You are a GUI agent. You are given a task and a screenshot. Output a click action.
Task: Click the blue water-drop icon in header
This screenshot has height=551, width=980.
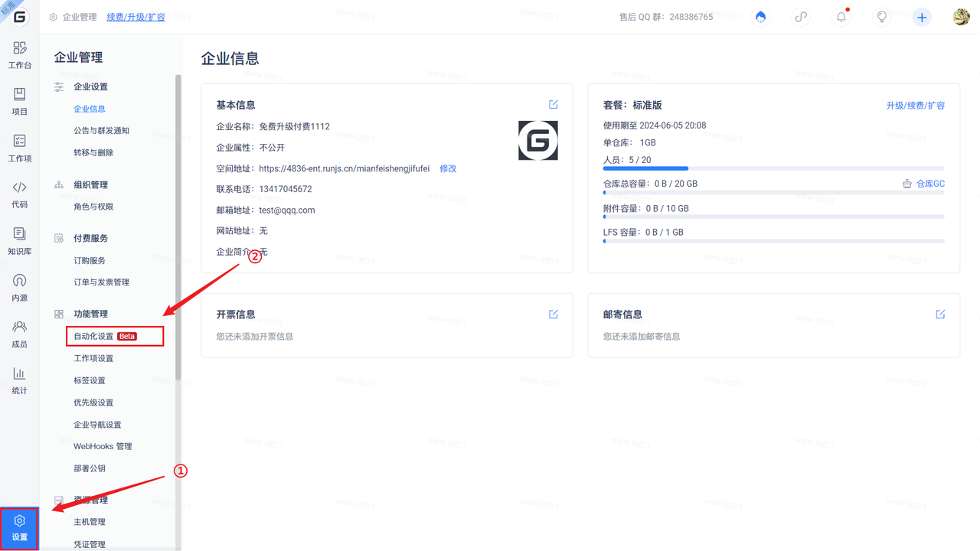click(x=760, y=17)
